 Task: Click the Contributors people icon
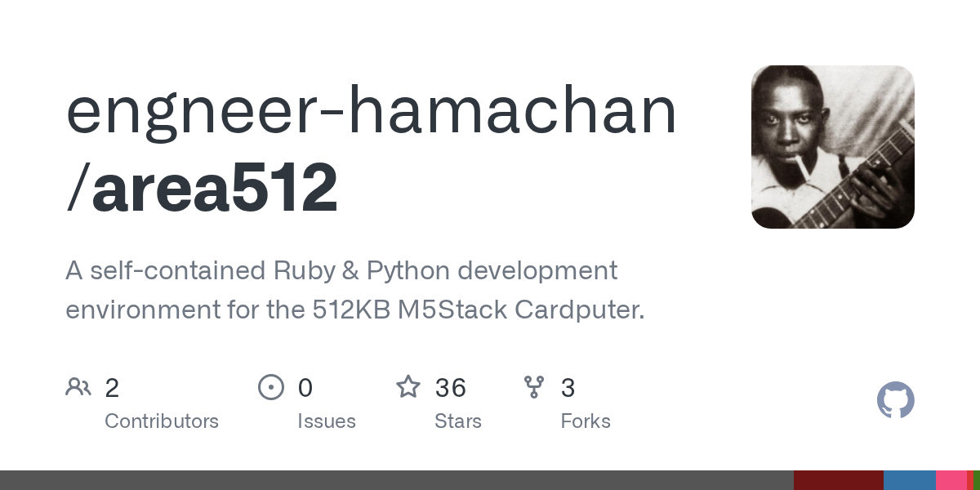pyautogui.click(x=78, y=386)
